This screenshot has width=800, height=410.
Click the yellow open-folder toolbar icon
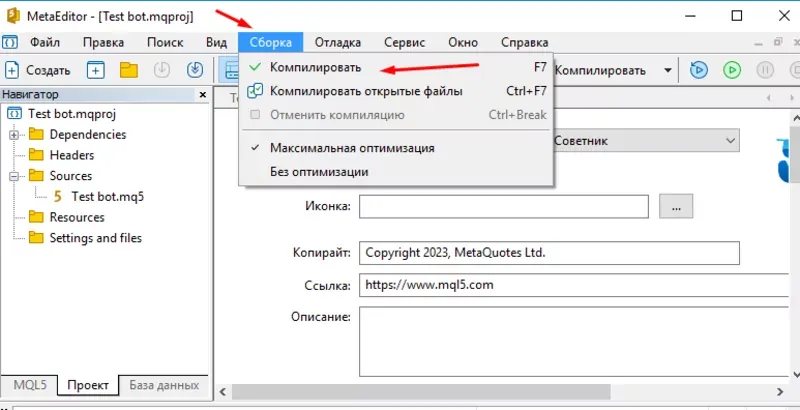click(129, 70)
